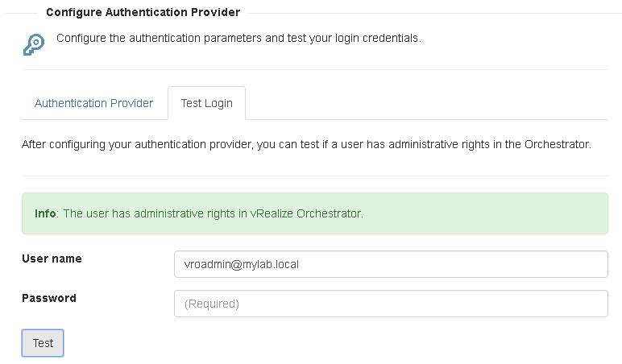Viewport: 622px width, 364px height.
Task: Select the Test Login tab
Action: click(207, 103)
